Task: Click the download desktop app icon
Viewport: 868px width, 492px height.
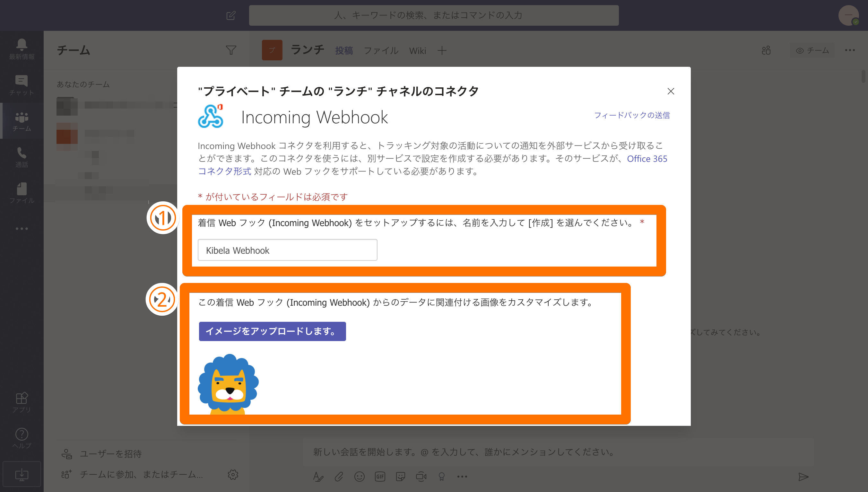Action: [22, 474]
